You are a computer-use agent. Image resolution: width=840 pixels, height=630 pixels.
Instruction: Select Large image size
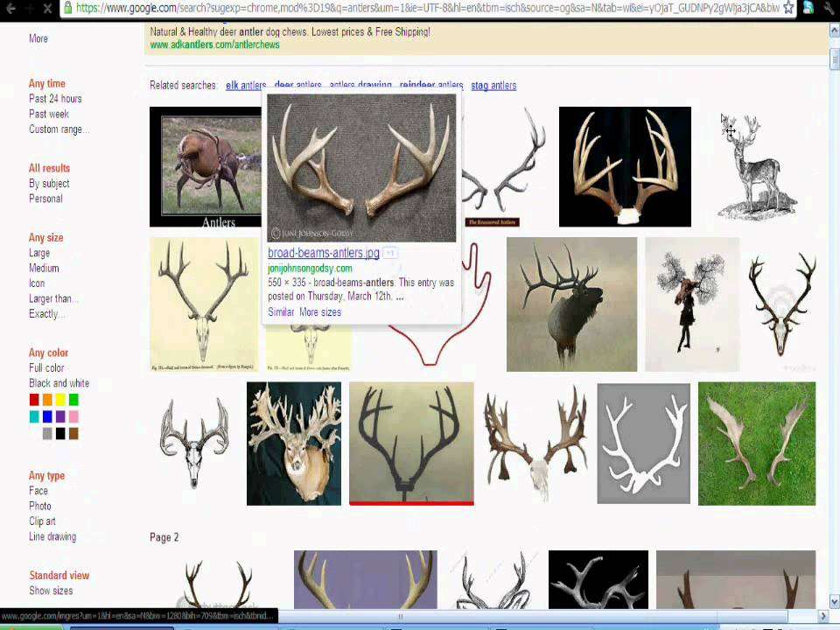(x=39, y=253)
